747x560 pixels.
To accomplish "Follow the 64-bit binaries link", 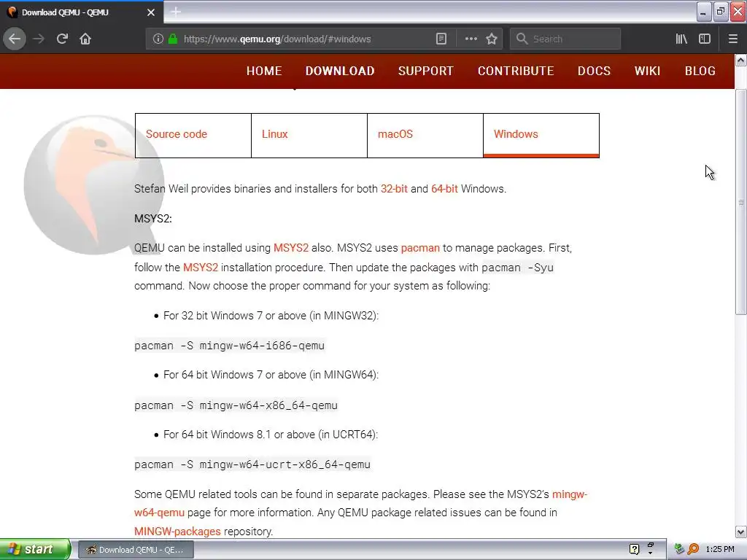I will click(444, 189).
